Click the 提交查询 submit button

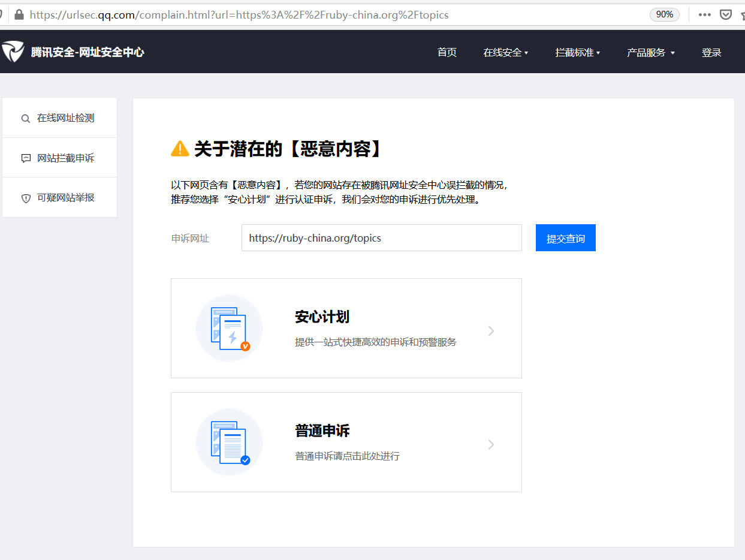pos(566,238)
